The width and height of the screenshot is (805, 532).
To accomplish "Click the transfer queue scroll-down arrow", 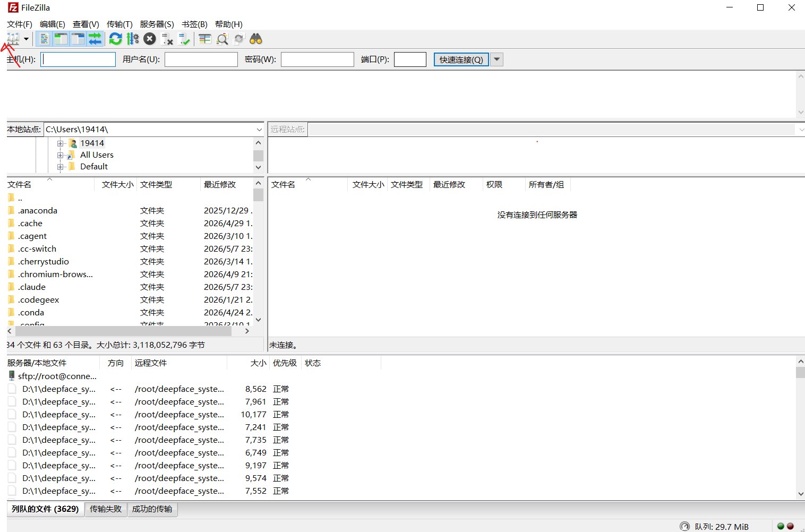I will tap(800, 494).
